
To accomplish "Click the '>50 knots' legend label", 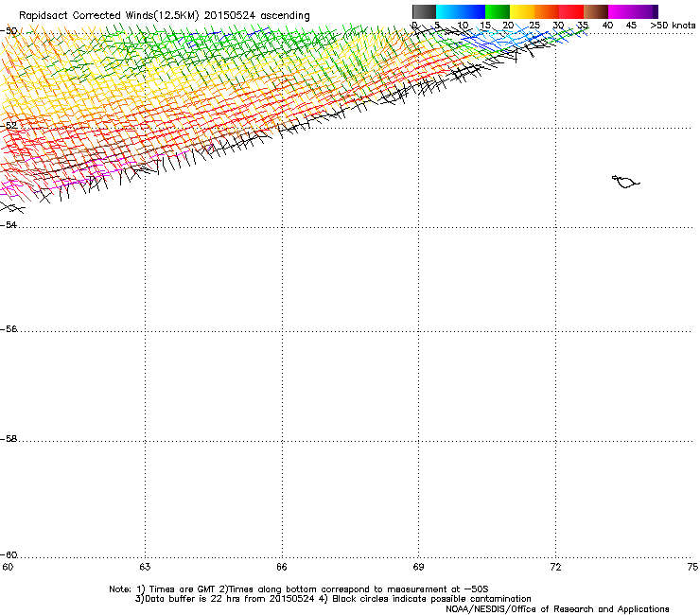I will [673, 26].
